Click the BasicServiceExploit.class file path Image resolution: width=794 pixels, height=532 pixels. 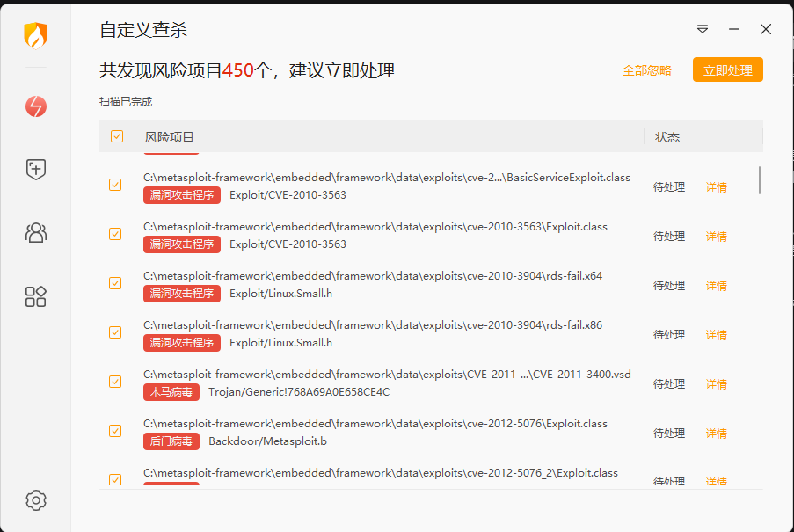pyautogui.click(x=387, y=178)
